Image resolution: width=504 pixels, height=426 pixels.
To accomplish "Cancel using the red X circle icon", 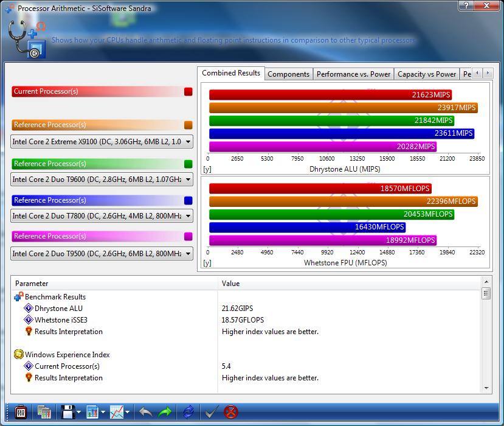I will tap(231, 412).
